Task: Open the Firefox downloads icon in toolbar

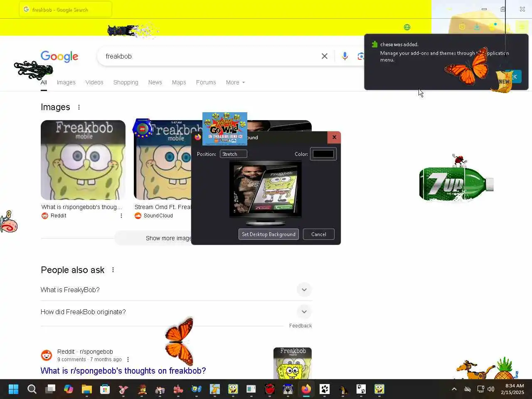Action: point(477,27)
